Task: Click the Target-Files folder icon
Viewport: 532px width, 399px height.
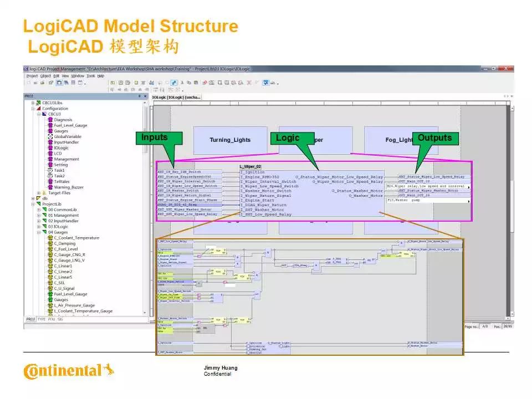Action: pyautogui.click(x=44, y=193)
